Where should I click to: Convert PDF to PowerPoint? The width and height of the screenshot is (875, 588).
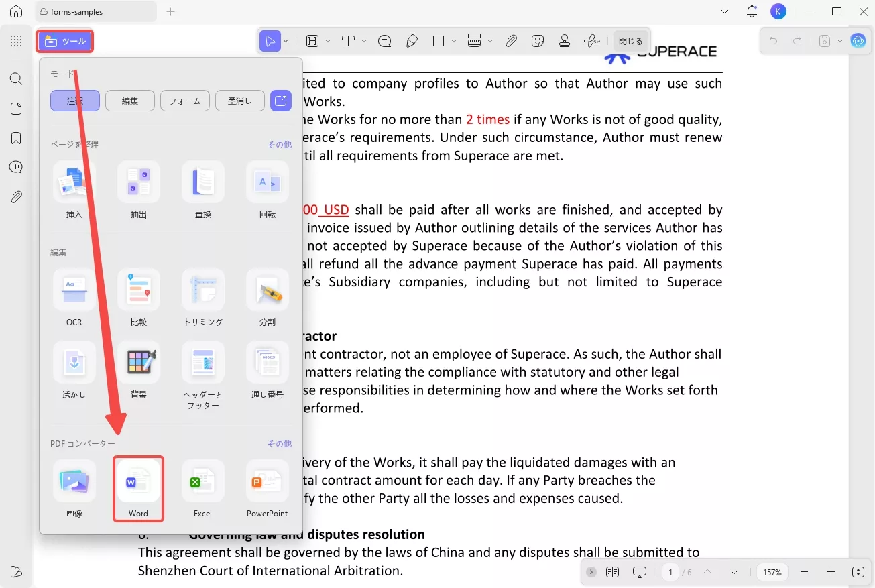(x=268, y=489)
